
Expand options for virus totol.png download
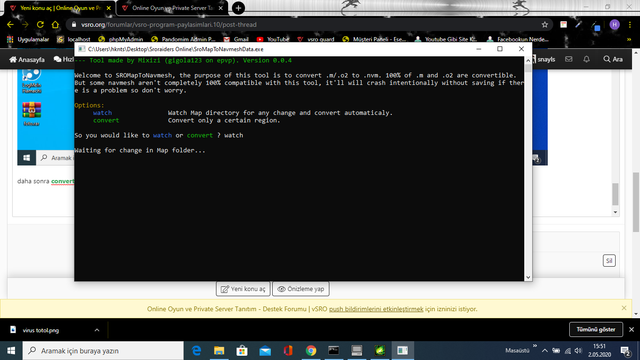(97, 330)
